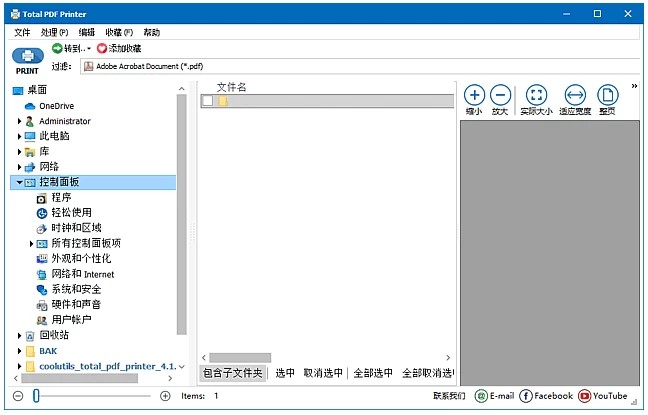
Task: Click the zoom out (缩小) icon
Action: pos(474,96)
